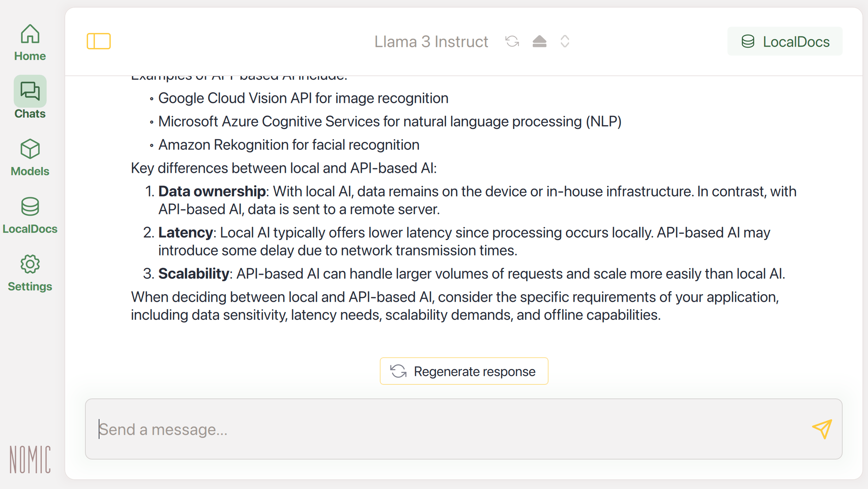Click the Microsoft Azure Cognitive Services bullet

click(390, 121)
